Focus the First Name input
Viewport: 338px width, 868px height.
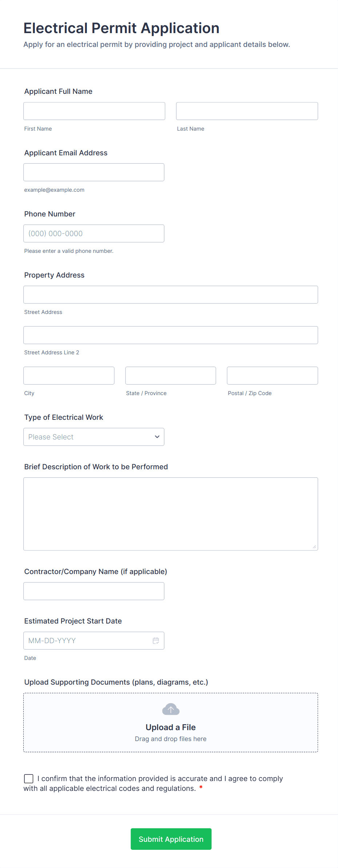(94, 111)
